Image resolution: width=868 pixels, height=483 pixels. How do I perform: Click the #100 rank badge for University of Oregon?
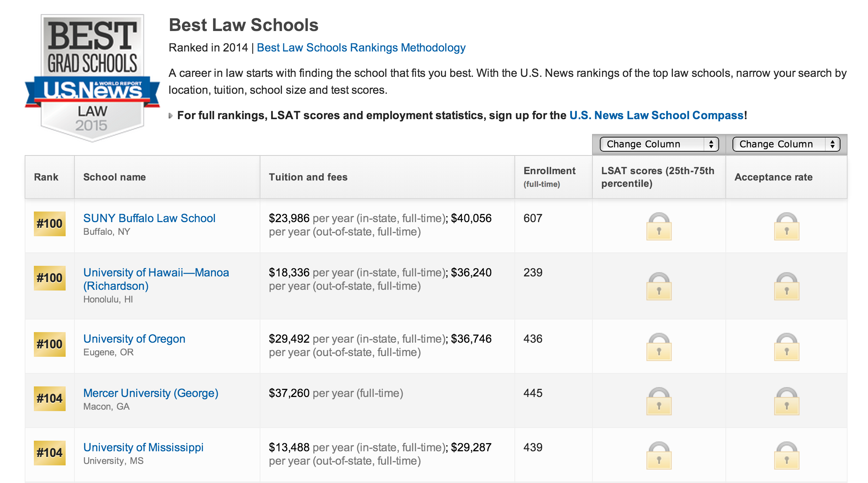(x=50, y=344)
